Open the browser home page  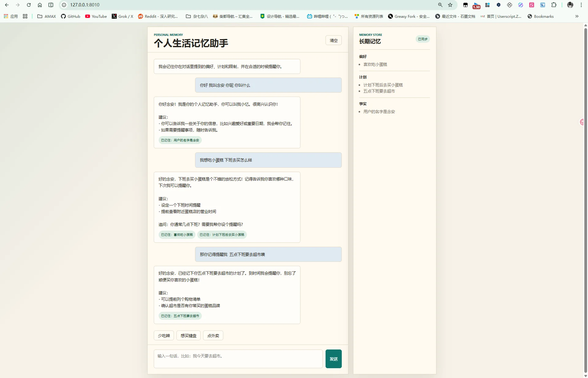[40, 5]
